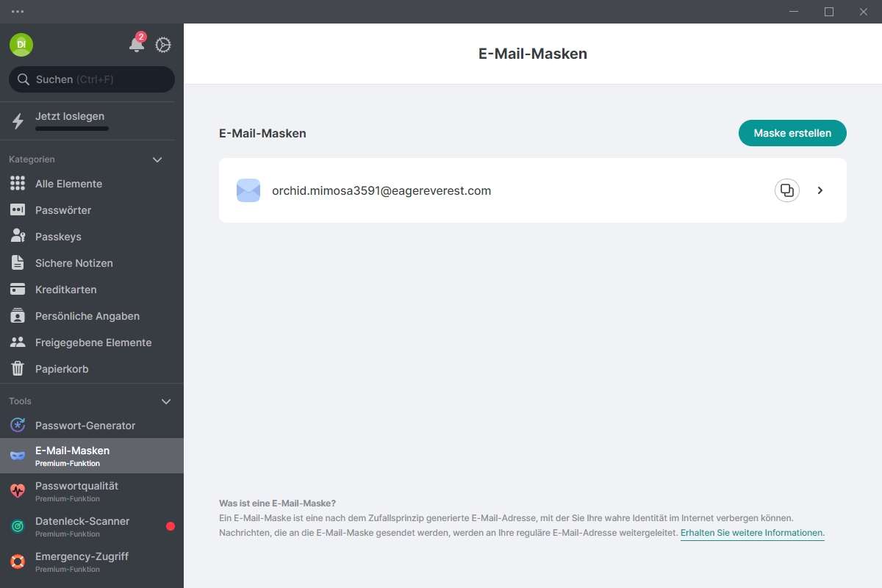Open Sichere Notizen
The width and height of the screenshot is (882, 588).
pyautogui.click(x=92, y=263)
